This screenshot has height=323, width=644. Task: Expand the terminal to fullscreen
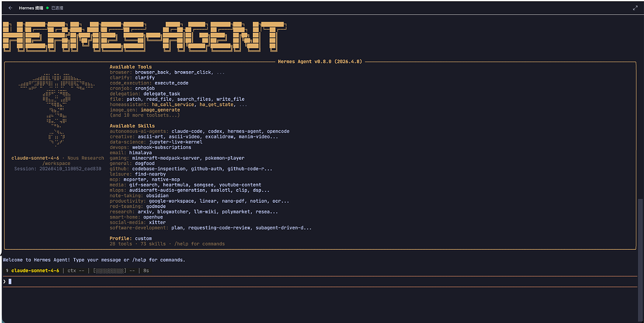[x=635, y=8]
